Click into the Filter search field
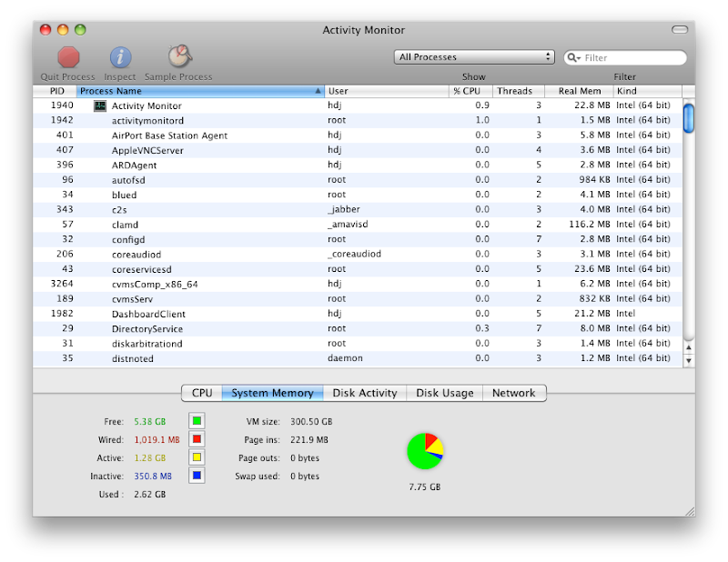 pos(625,57)
